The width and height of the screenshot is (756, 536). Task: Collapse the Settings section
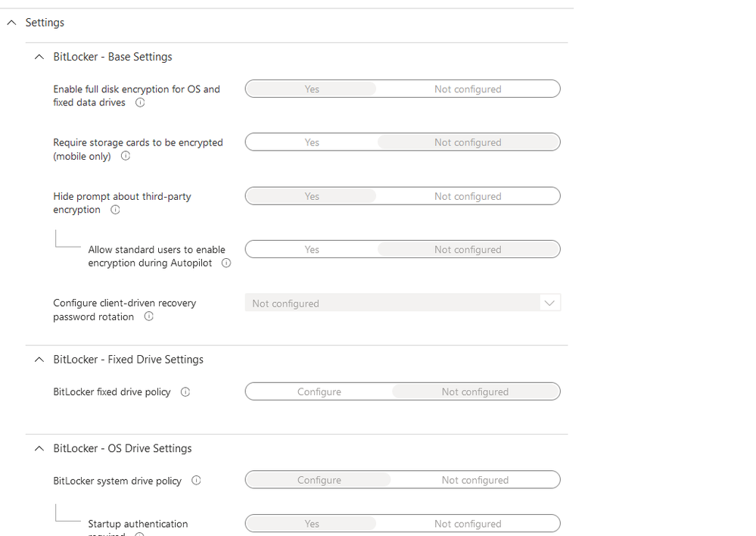point(11,23)
